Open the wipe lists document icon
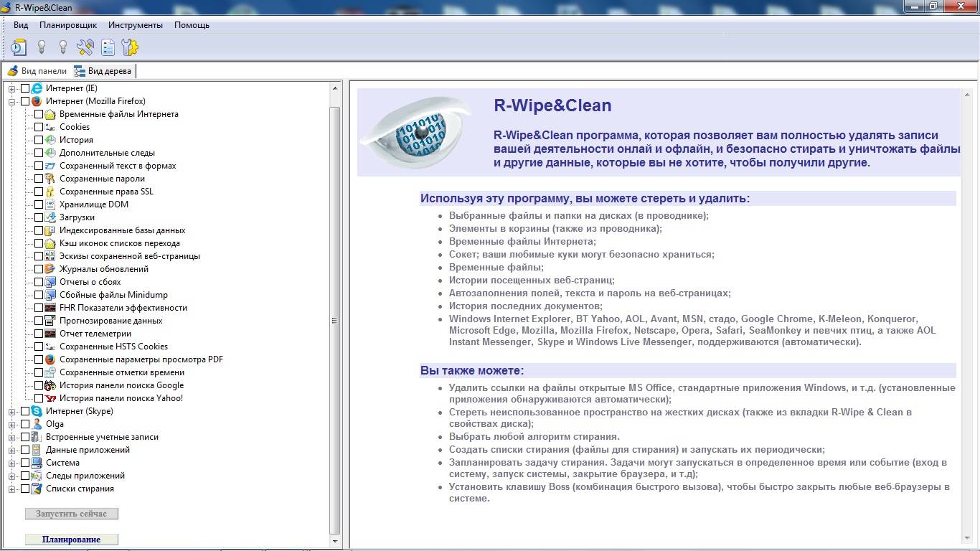980x551 pixels. [108, 47]
